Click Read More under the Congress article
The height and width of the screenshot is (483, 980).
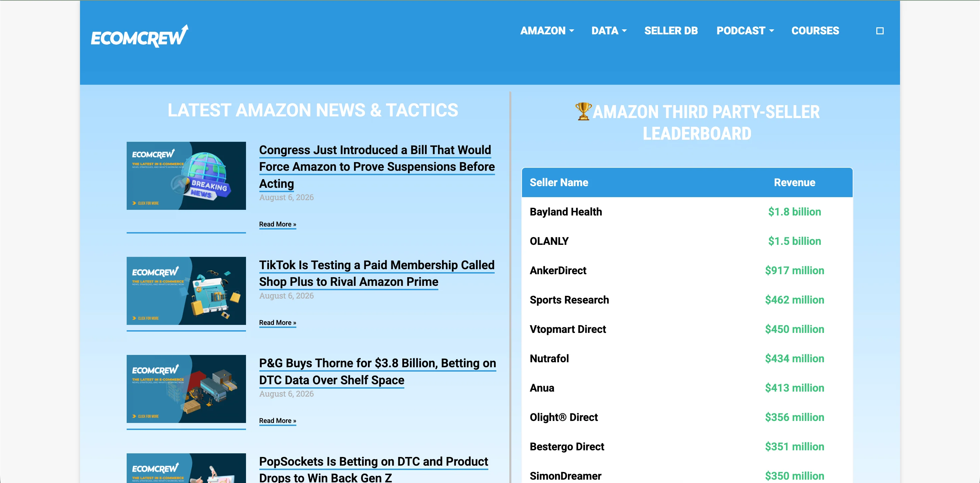277,224
